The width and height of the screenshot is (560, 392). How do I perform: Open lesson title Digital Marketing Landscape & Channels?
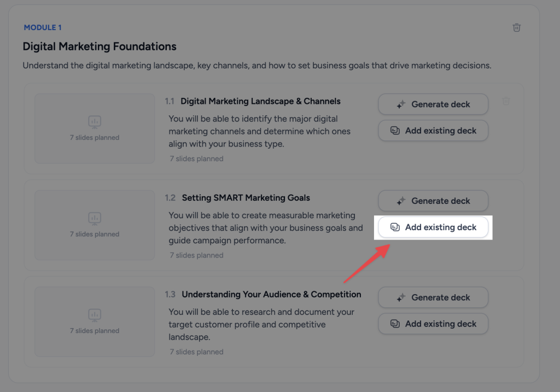click(x=260, y=101)
